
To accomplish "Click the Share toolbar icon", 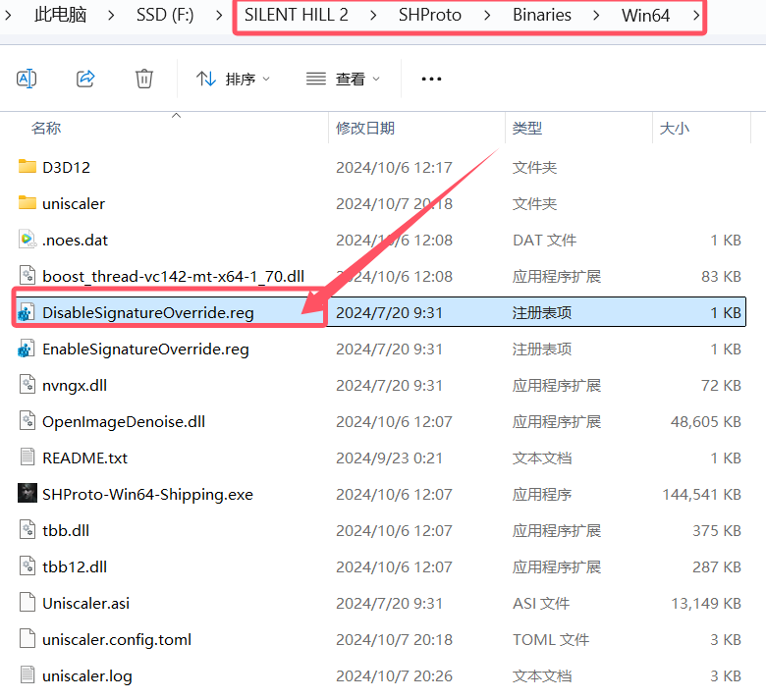I will pyautogui.click(x=85, y=79).
